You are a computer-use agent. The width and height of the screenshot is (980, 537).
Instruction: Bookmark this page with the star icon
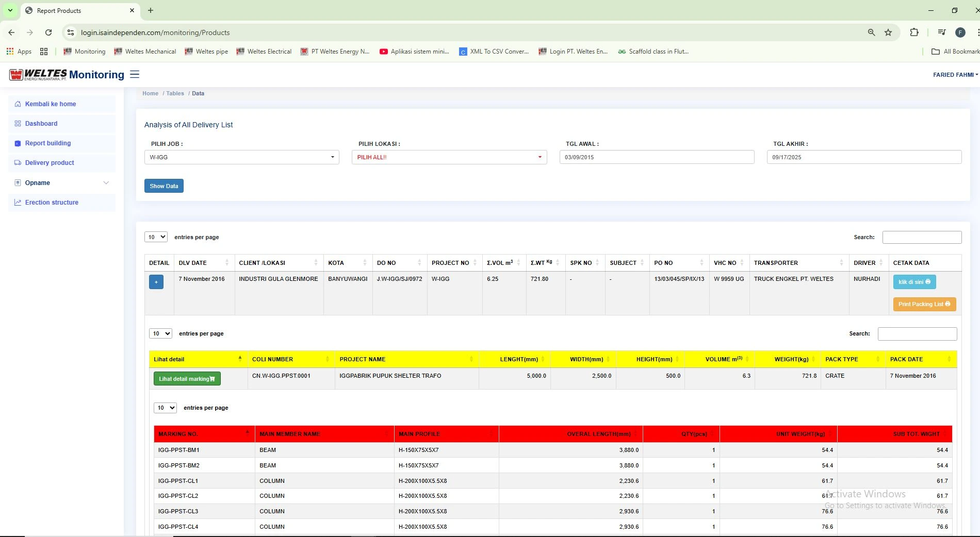click(888, 32)
